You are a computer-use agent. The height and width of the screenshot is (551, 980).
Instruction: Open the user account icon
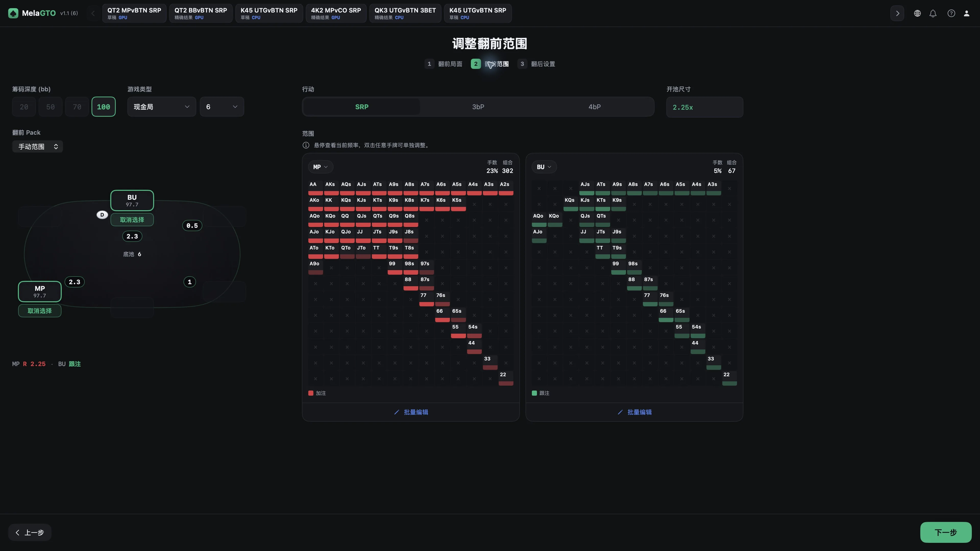coord(966,13)
